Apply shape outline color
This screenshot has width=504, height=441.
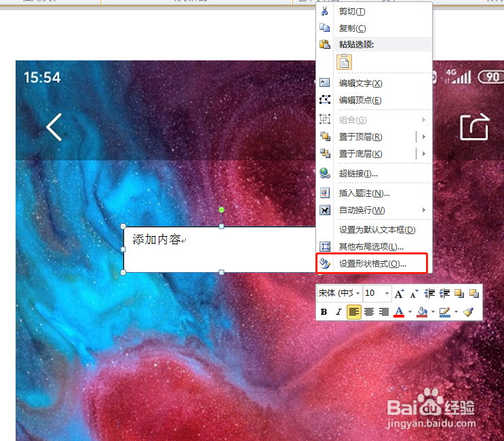[445, 312]
